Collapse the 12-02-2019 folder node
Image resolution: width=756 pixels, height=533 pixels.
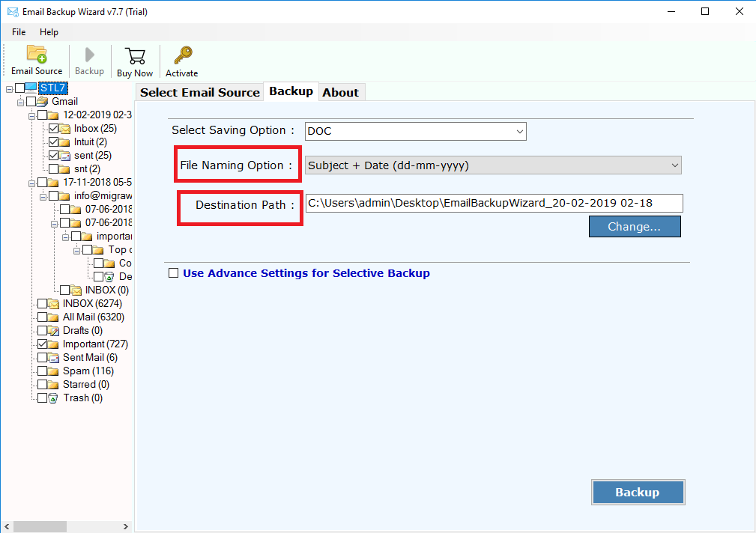[31, 116]
